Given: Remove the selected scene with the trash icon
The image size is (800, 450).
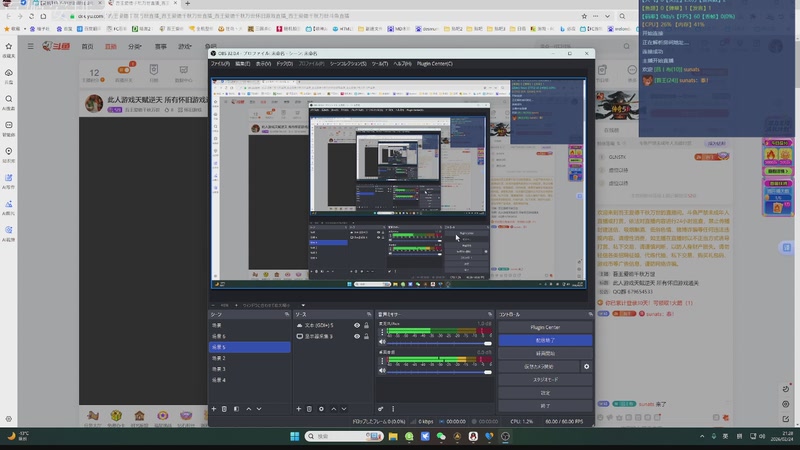Looking at the screenshot, I should (224, 409).
